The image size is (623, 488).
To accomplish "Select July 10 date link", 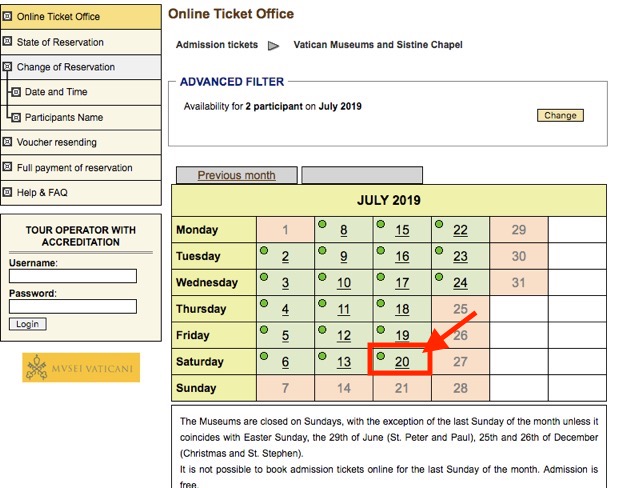I will (344, 283).
